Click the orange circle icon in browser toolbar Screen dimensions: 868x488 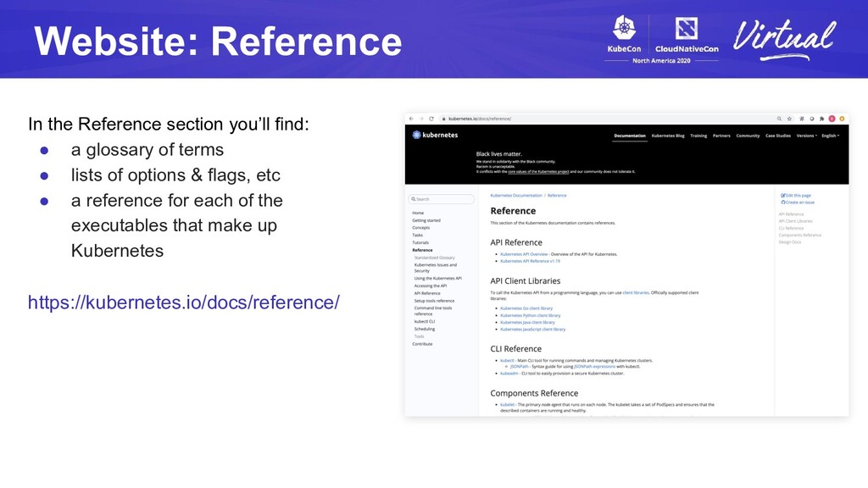(842, 119)
